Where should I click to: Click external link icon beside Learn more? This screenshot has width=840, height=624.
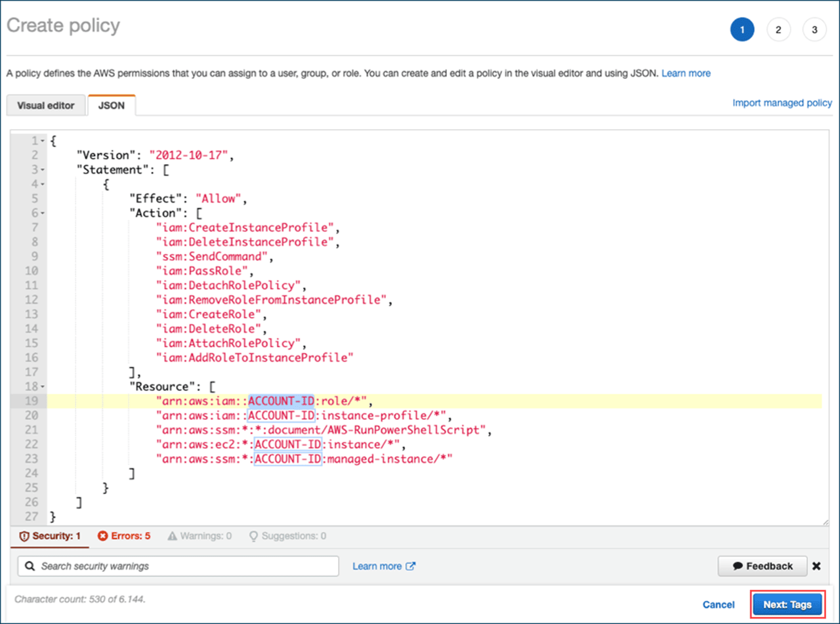point(411,566)
